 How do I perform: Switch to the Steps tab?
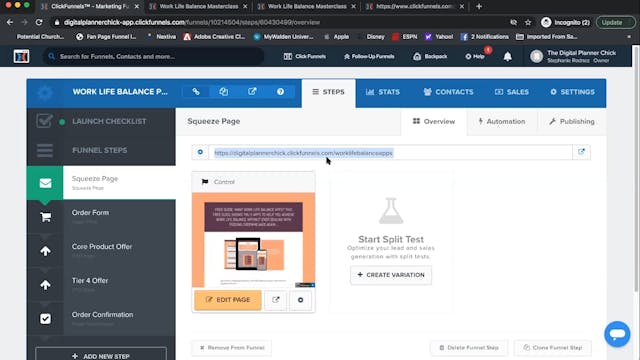pos(329,92)
